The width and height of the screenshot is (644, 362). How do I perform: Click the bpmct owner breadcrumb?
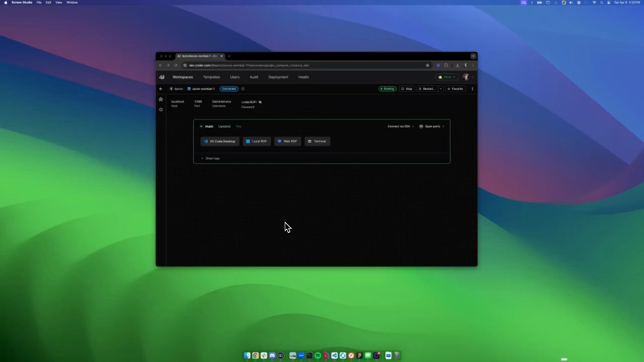click(176, 89)
